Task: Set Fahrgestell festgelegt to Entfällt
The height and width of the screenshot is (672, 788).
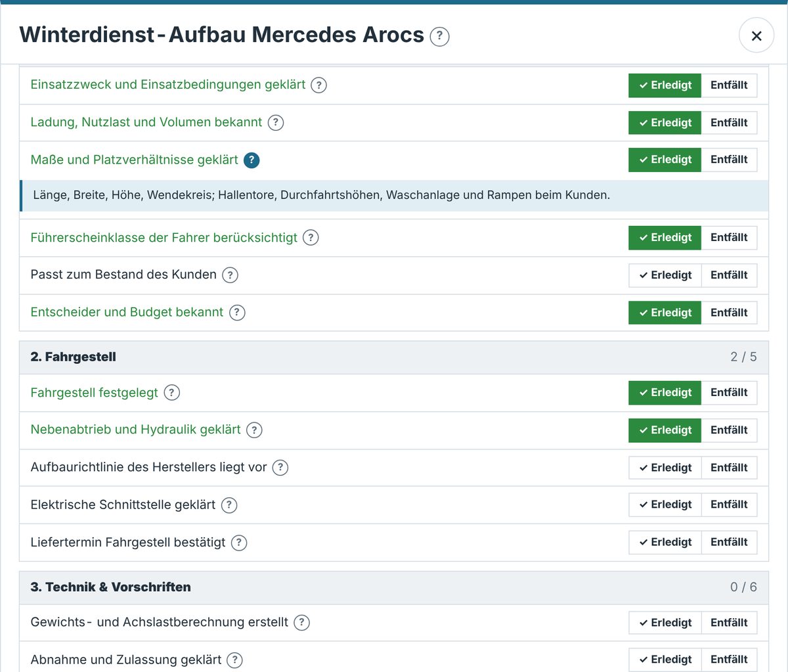Action: tap(729, 393)
